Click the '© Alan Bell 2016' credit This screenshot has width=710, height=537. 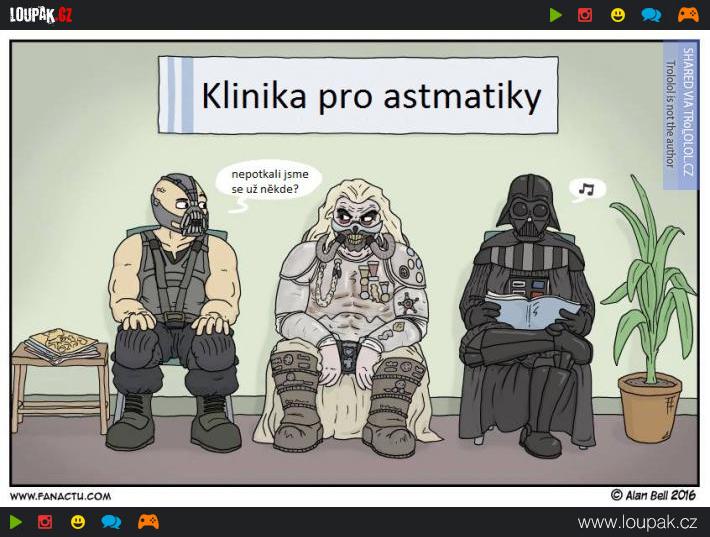[653, 495]
